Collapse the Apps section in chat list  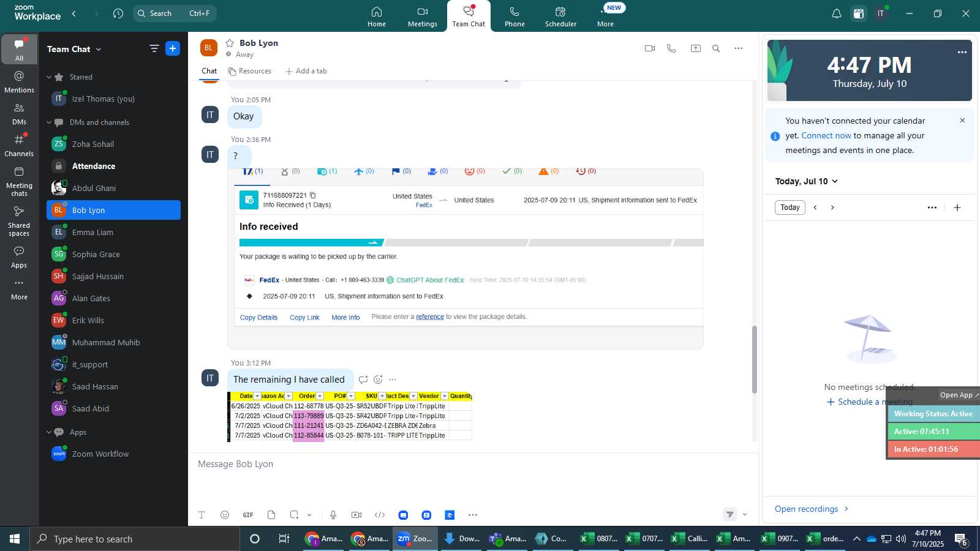(49, 432)
